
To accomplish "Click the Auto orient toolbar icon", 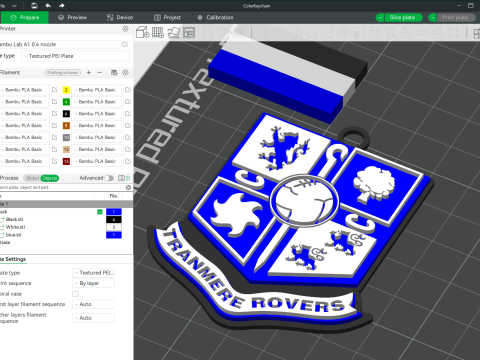I will click(174, 32).
